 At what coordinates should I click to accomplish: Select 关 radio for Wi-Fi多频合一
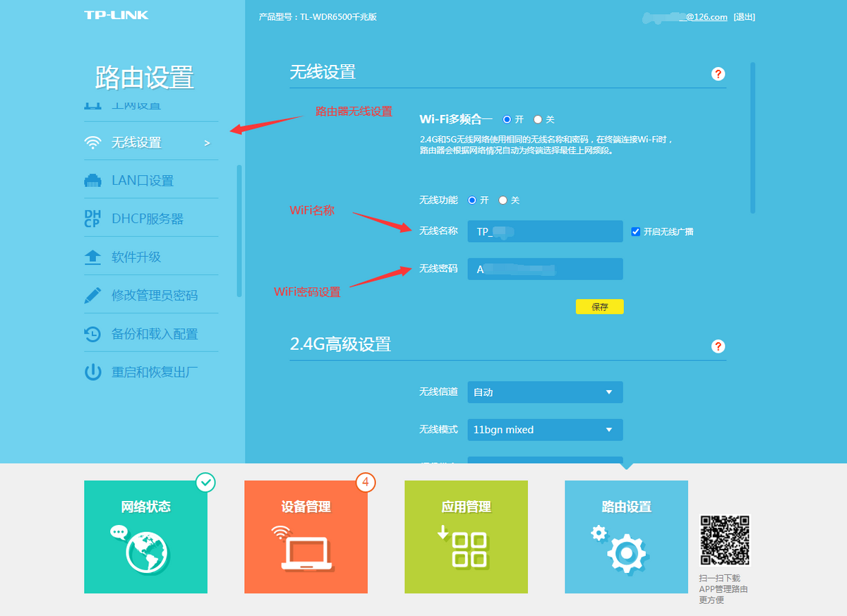[x=538, y=120]
